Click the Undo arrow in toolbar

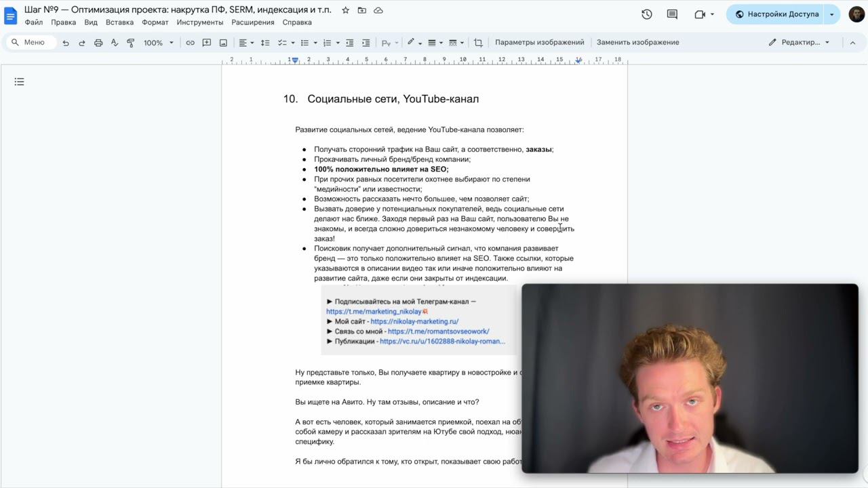66,43
